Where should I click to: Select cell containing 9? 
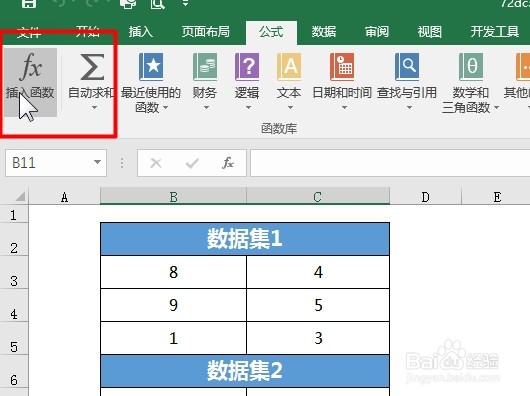pos(173,305)
